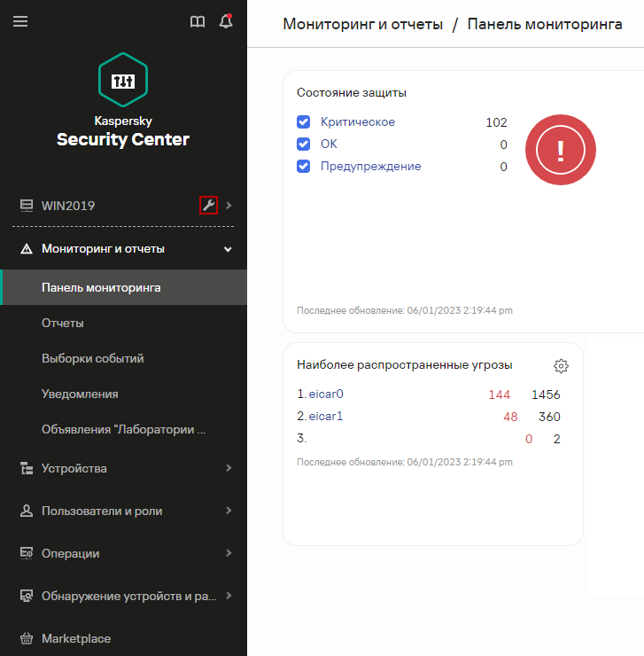Uncheck the Критическое checkbox
This screenshot has width=644, height=656.
click(x=303, y=121)
